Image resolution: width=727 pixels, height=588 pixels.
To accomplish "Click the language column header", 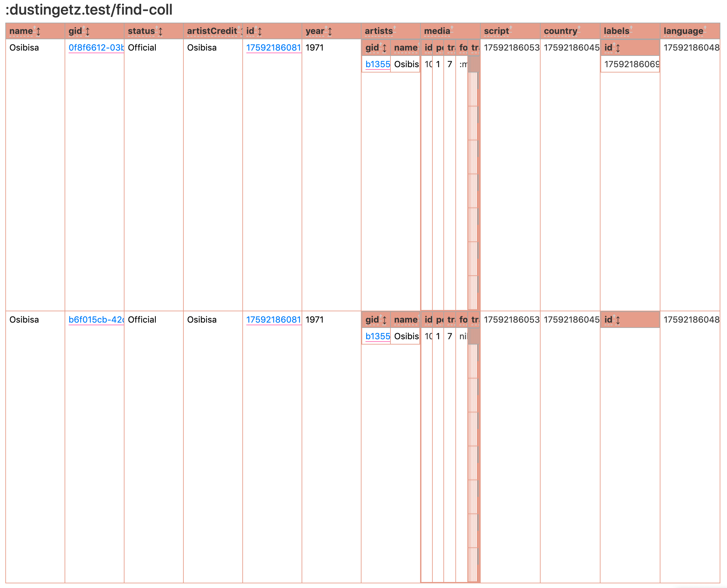I will coord(683,31).
